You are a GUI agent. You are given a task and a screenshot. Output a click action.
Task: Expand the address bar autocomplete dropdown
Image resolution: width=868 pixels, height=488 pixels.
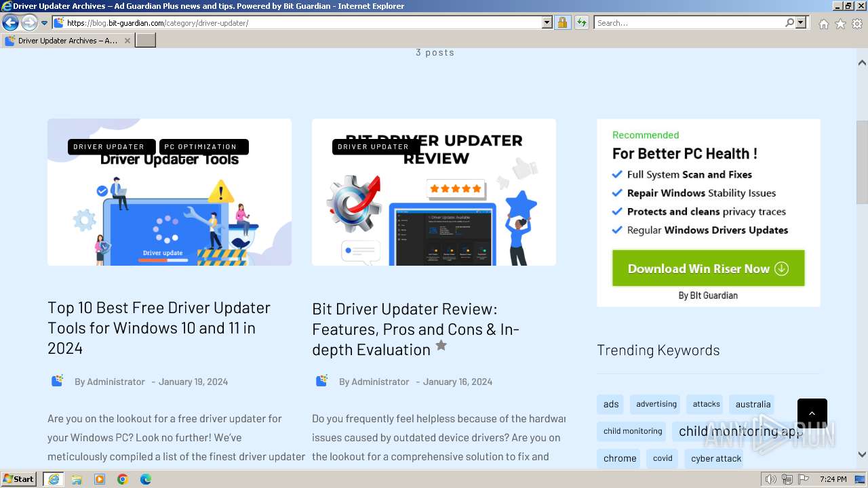click(547, 23)
